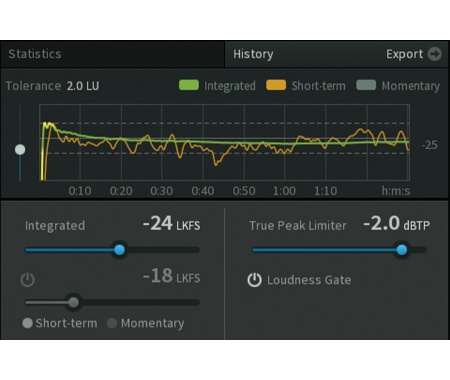Click the Tolerance 2.0 LU value
This screenshot has width=450, height=380.
(83, 86)
